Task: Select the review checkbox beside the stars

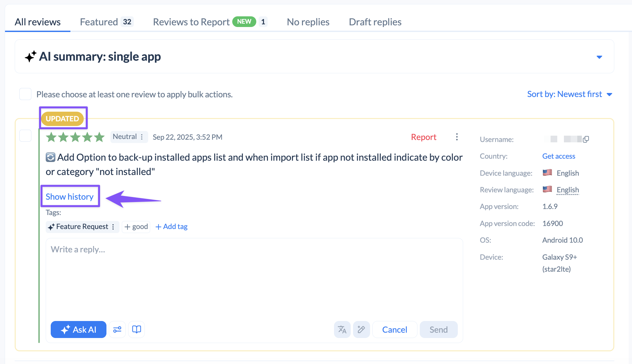Action: [x=25, y=136]
